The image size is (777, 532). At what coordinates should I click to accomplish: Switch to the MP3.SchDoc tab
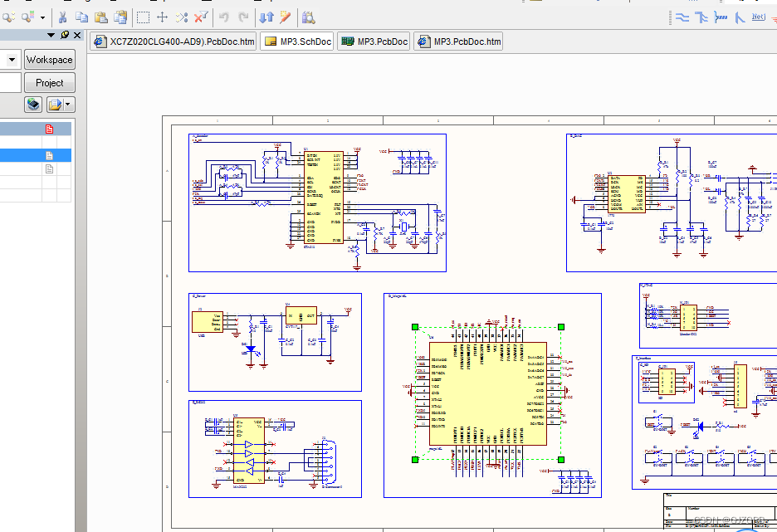point(296,40)
